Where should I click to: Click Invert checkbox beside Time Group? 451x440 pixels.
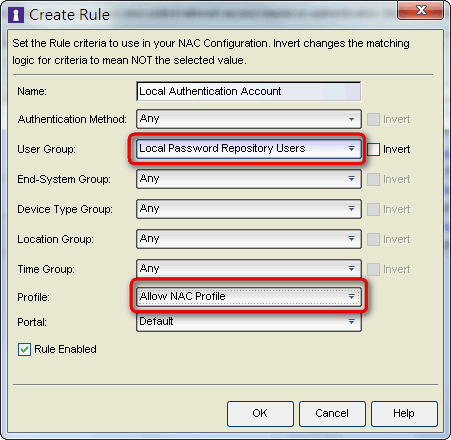coord(373,269)
